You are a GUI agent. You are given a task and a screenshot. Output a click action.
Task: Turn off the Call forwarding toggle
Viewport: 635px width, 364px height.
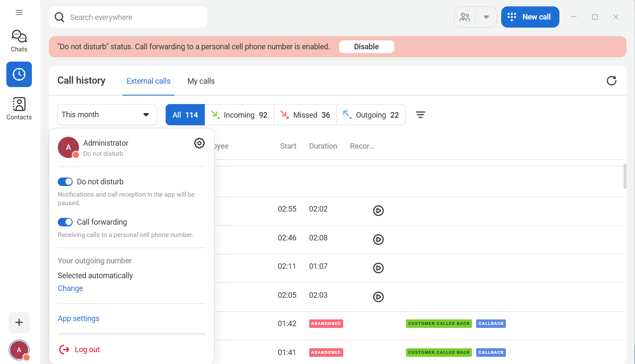(x=65, y=222)
